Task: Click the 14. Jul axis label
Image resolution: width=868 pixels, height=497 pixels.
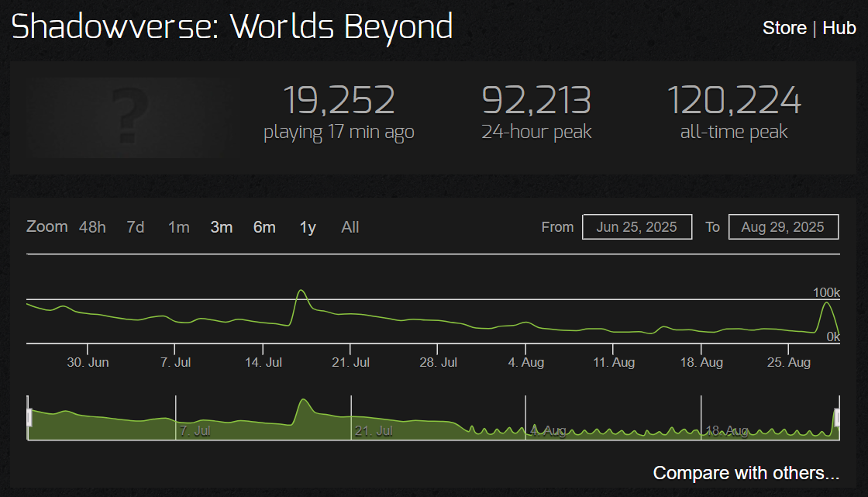Action: click(x=263, y=362)
